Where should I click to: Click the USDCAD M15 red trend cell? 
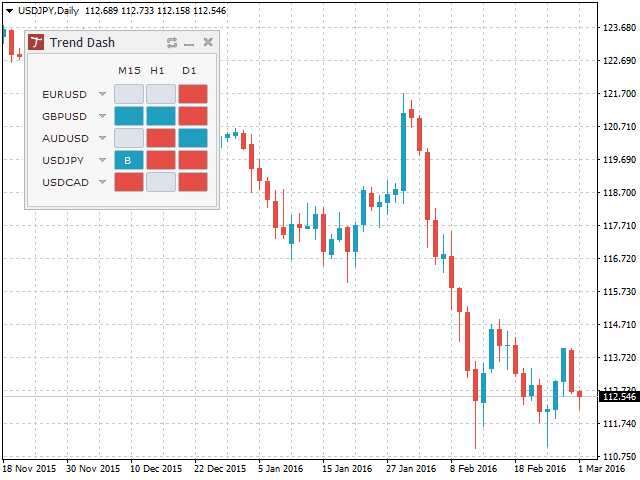click(x=129, y=182)
